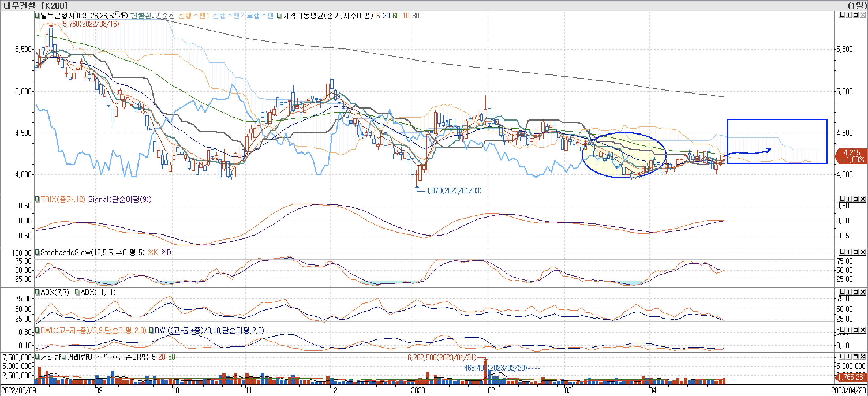
Task: Close the TRIX indicator panel
Action: point(863,199)
